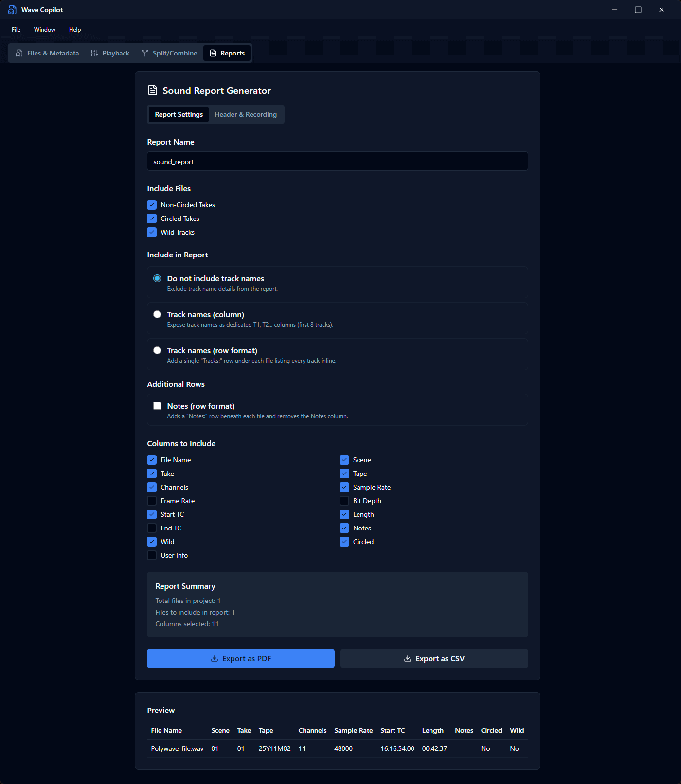Click the Wave Copilot app logo icon
Image resolution: width=681 pixels, height=784 pixels.
pyautogui.click(x=12, y=10)
